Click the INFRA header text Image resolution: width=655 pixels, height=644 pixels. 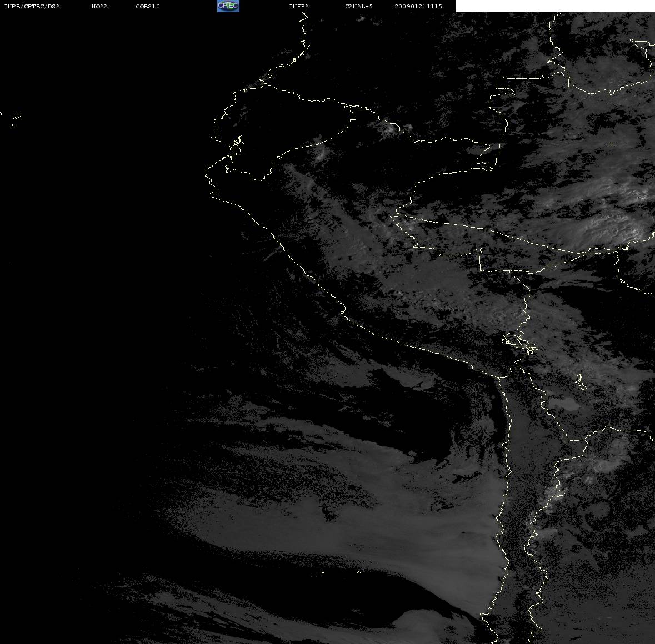[299, 6]
